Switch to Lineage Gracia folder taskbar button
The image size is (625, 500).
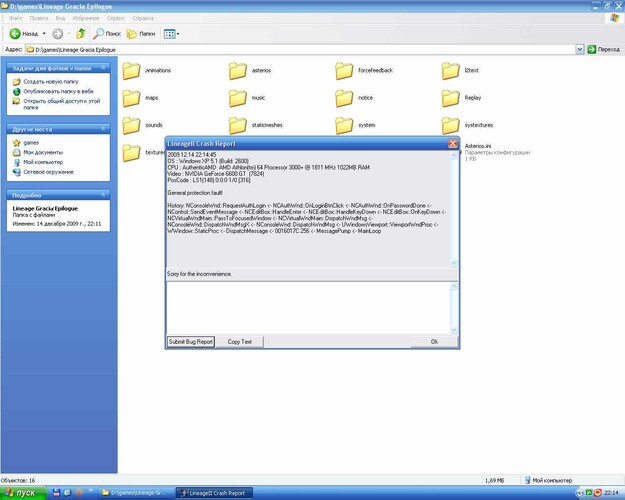coord(136,493)
